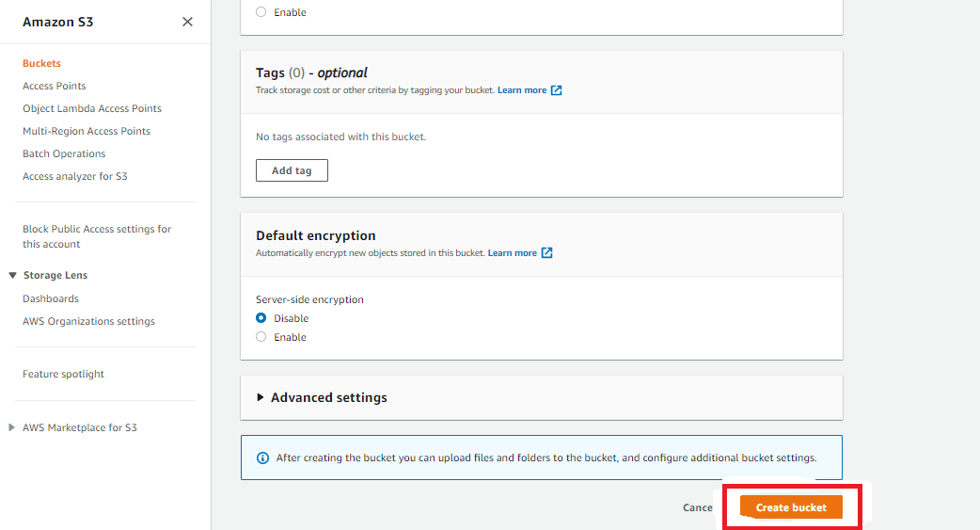Open external link icon beside Tags Learn more
980x530 pixels.
[556, 90]
